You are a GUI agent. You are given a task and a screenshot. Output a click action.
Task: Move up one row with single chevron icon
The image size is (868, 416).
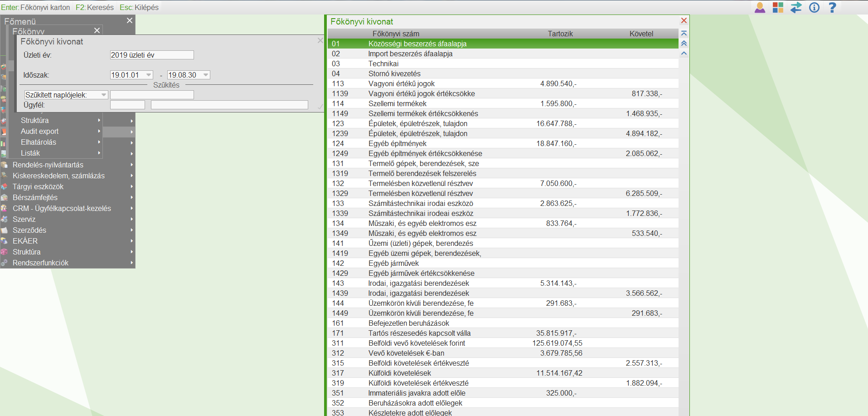[684, 54]
